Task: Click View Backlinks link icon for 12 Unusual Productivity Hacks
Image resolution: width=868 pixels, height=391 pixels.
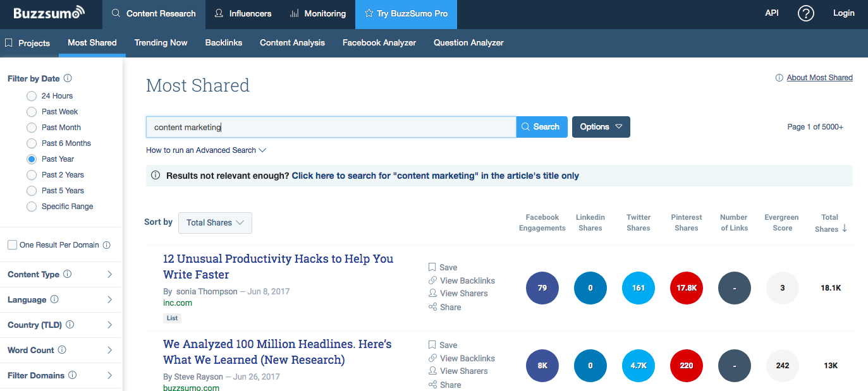Action: (432, 280)
